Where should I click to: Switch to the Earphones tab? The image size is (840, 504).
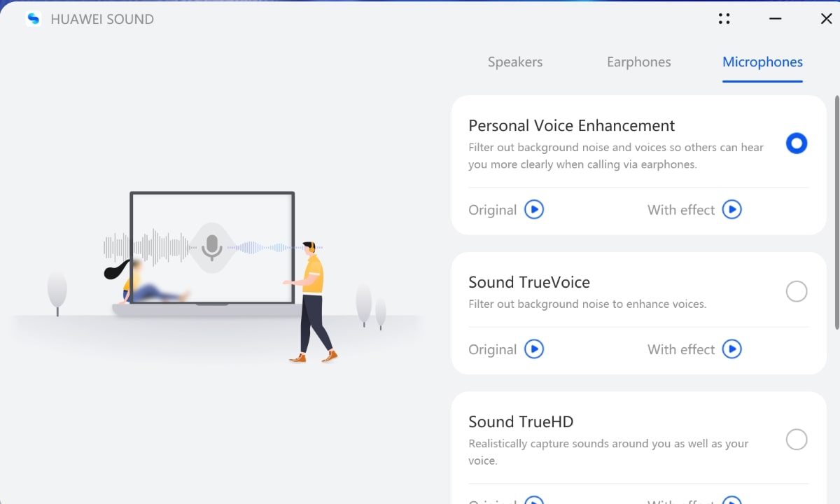click(x=639, y=62)
